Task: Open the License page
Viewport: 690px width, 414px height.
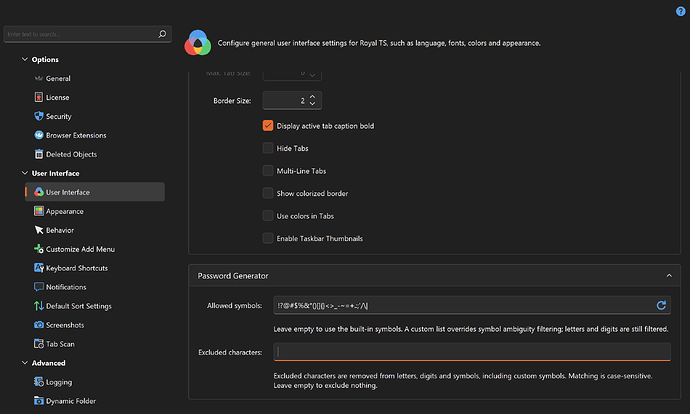Action: 58,97
